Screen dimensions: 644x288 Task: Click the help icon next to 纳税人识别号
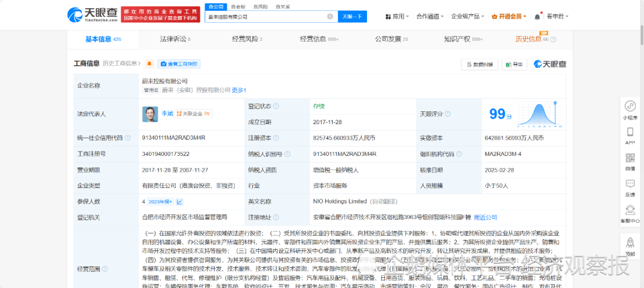288,154
